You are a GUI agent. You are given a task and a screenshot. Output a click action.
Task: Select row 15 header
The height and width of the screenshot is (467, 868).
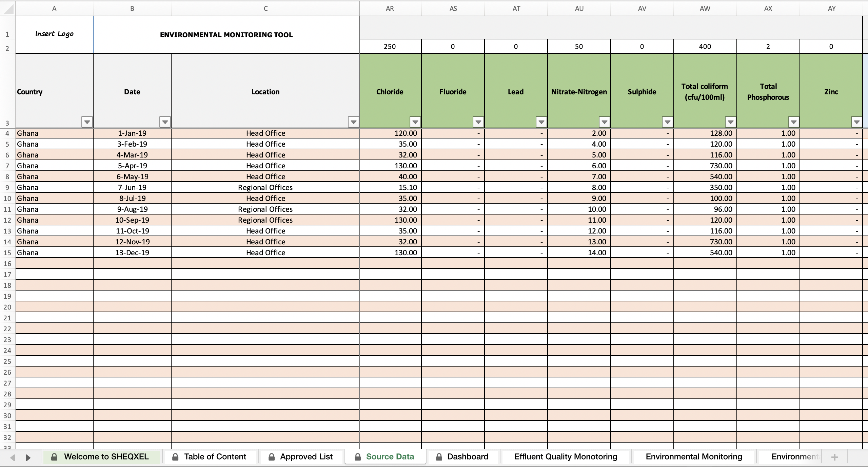[x=7, y=253]
